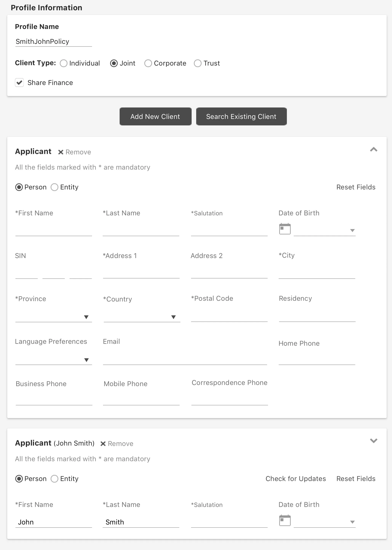Collapse the first Applicant section
Screen dimensions: 392x550
tap(373, 150)
